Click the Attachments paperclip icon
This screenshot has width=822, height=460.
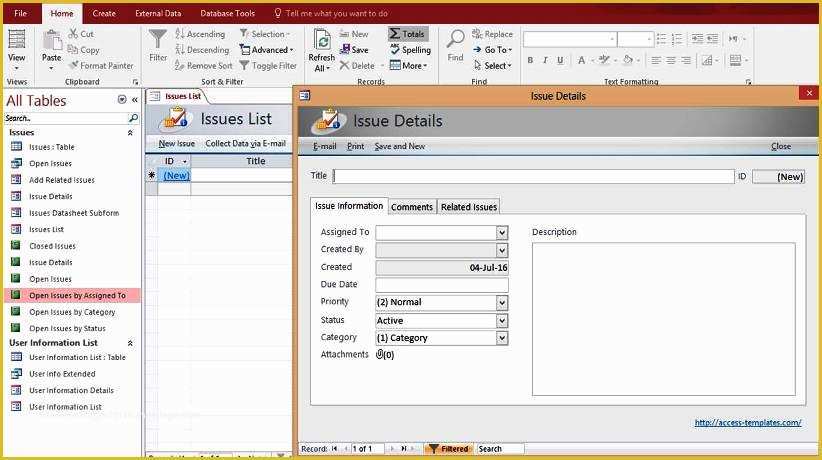pyautogui.click(x=380, y=355)
